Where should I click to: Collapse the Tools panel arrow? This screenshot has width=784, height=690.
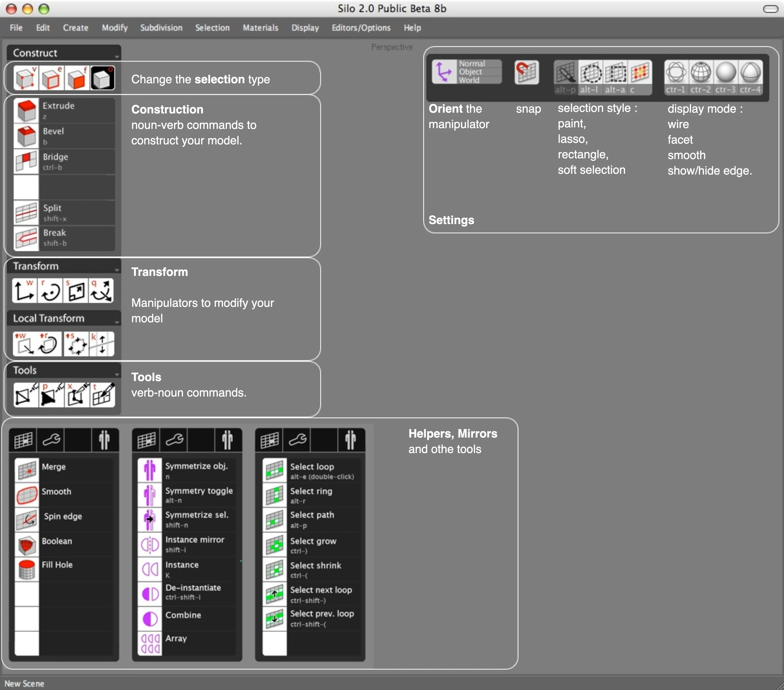coord(117,374)
